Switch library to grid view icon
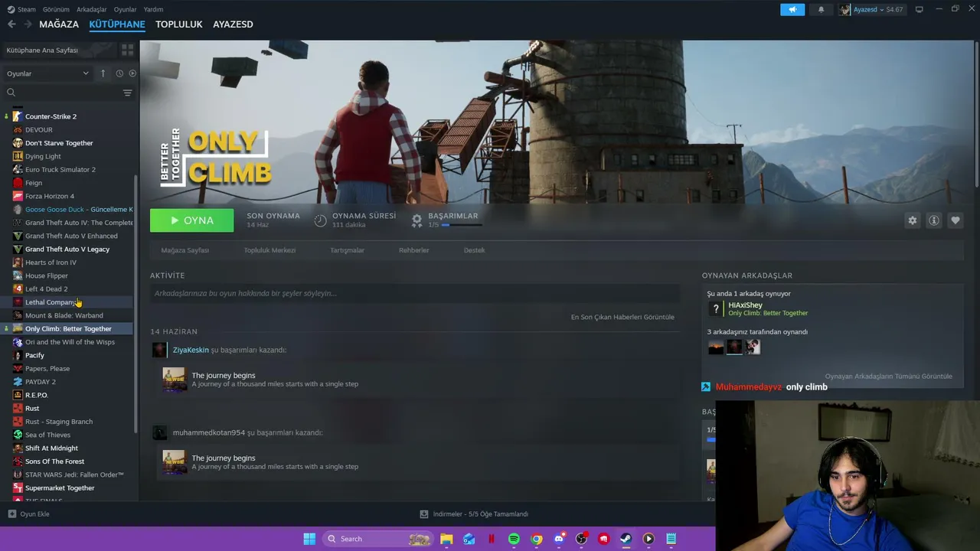This screenshot has width=980, height=551. (x=128, y=50)
